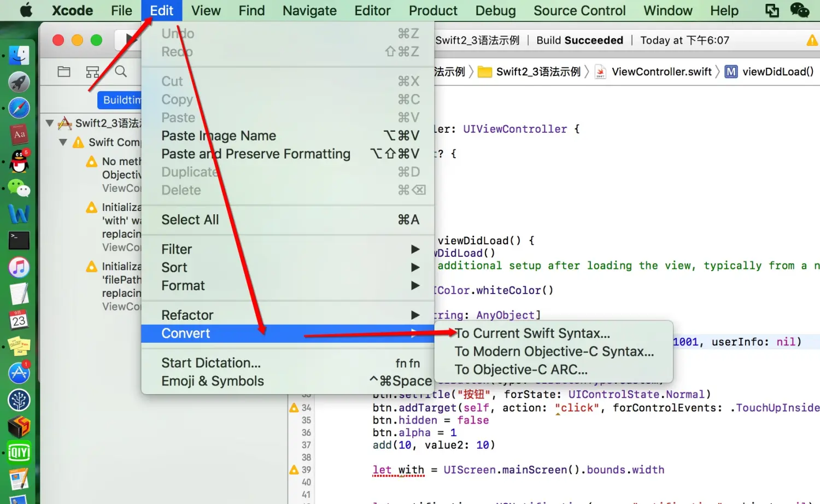Open TextEdit from the Dock
820x504 pixels.
tap(19, 294)
